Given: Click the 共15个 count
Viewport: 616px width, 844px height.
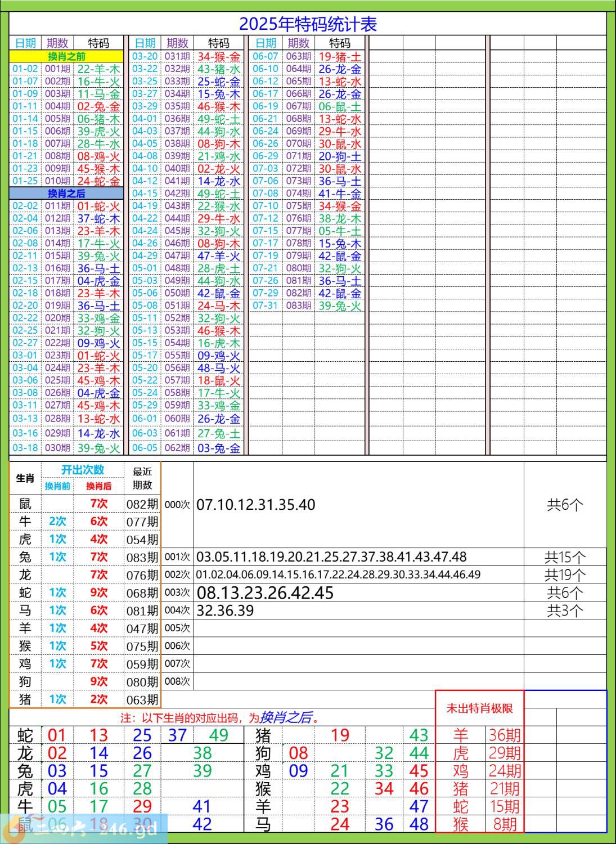Looking at the screenshot, I should pos(565,557).
